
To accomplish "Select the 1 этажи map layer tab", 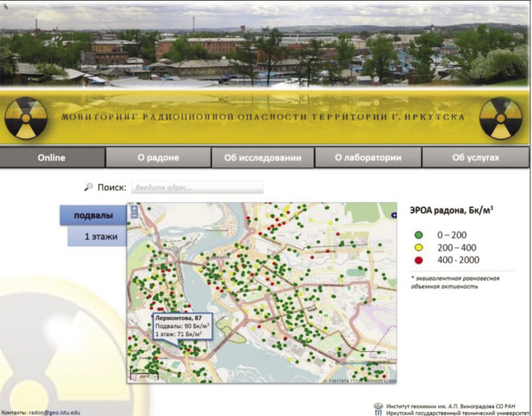I will pos(98,236).
